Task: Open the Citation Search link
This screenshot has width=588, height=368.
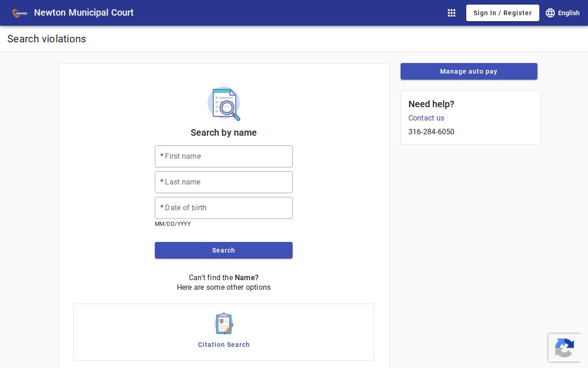Action: click(224, 345)
